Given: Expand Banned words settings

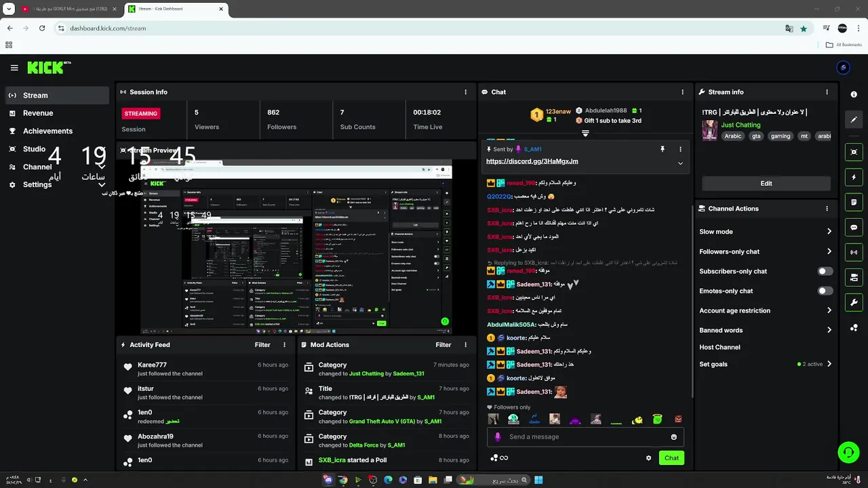Looking at the screenshot, I should pyautogui.click(x=829, y=330).
